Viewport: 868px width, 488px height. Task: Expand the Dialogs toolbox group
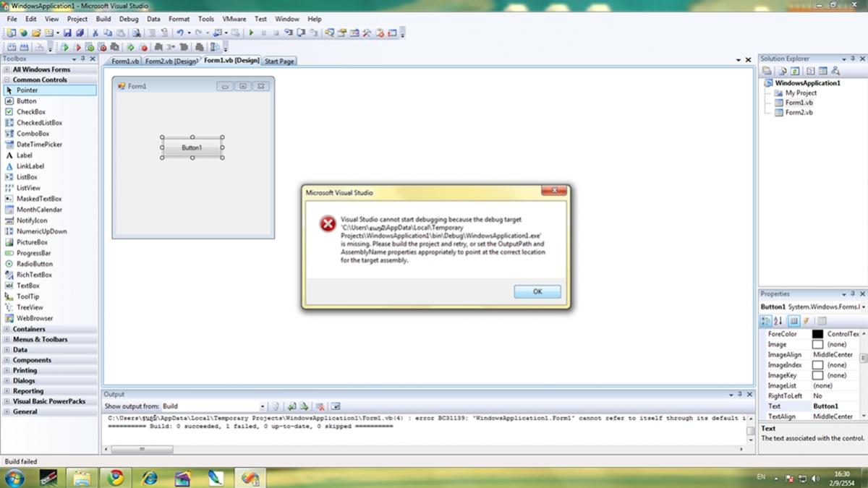7,380
